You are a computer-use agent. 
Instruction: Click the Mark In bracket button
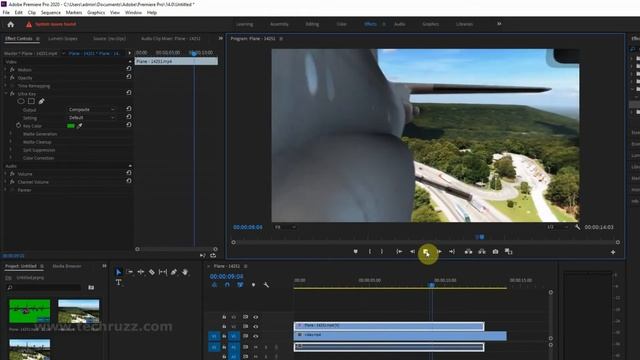370,252
